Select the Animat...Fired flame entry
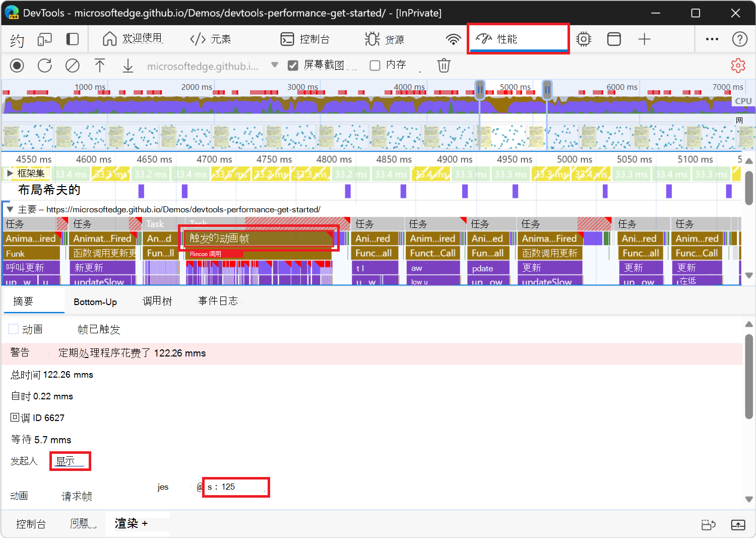Image resolution: width=756 pixels, height=538 pixels. point(102,238)
